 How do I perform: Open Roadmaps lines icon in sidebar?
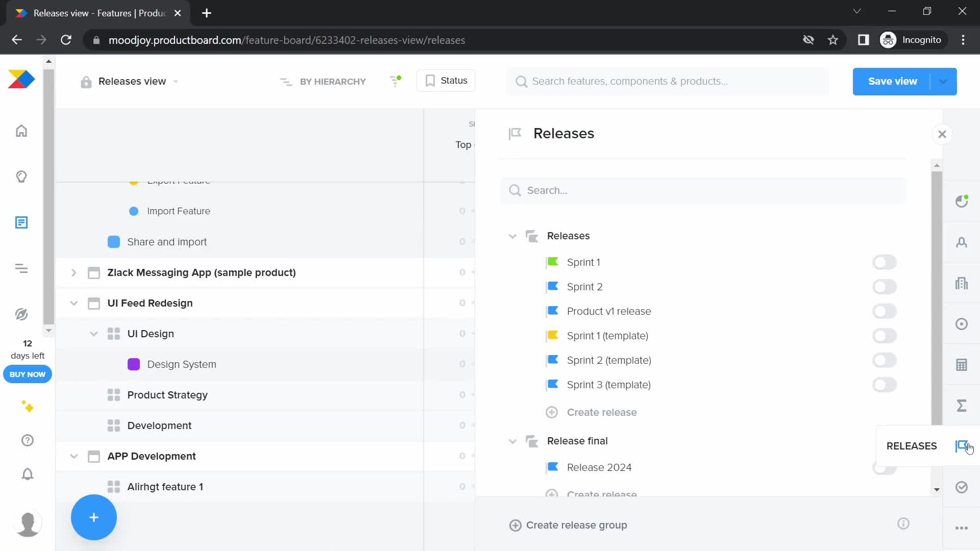[21, 268]
